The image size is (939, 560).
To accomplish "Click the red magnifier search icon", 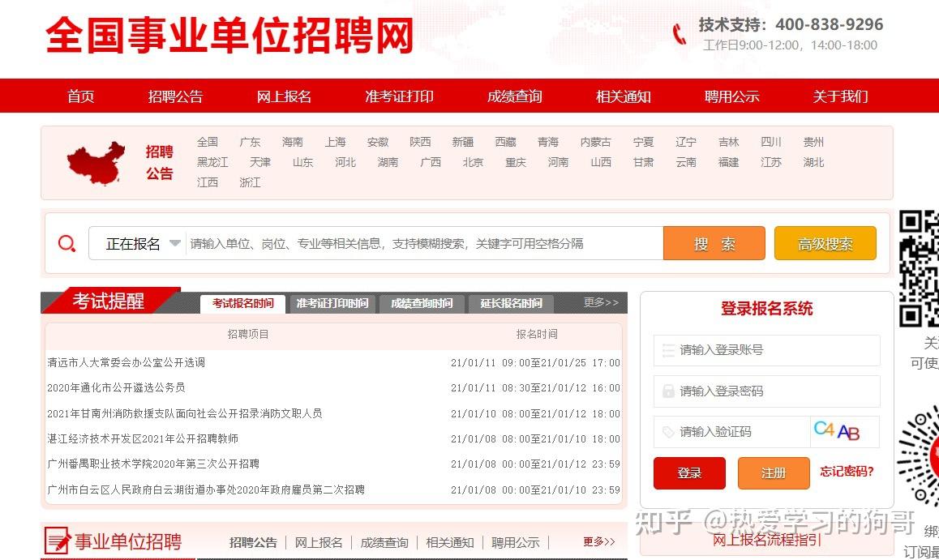I will pos(66,243).
